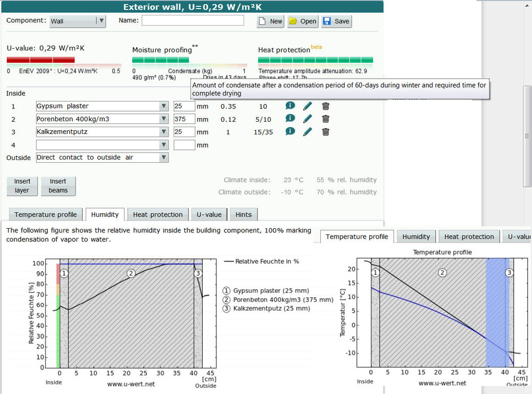
Task: Click inside climate temperature 23 °C
Action: coord(294,180)
